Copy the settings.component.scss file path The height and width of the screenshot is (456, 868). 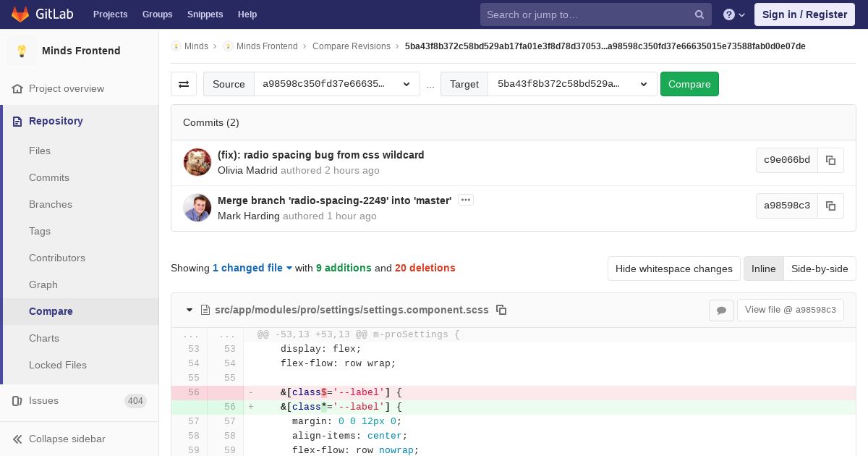point(501,310)
